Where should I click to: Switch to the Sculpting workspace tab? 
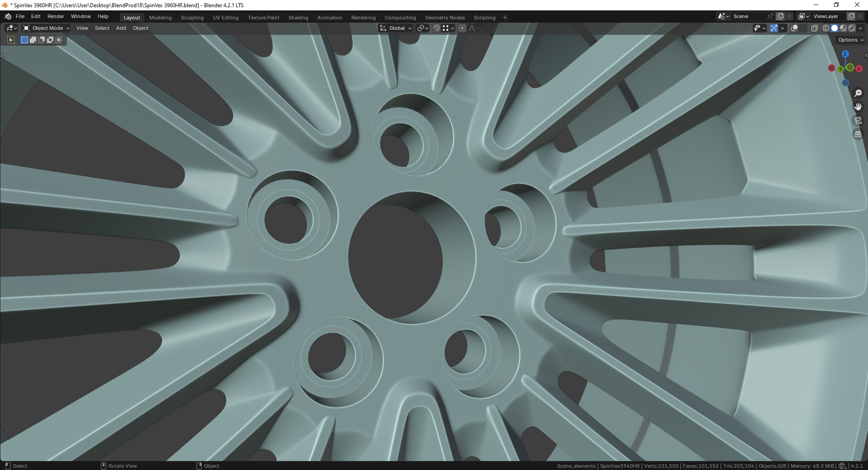[192, 18]
